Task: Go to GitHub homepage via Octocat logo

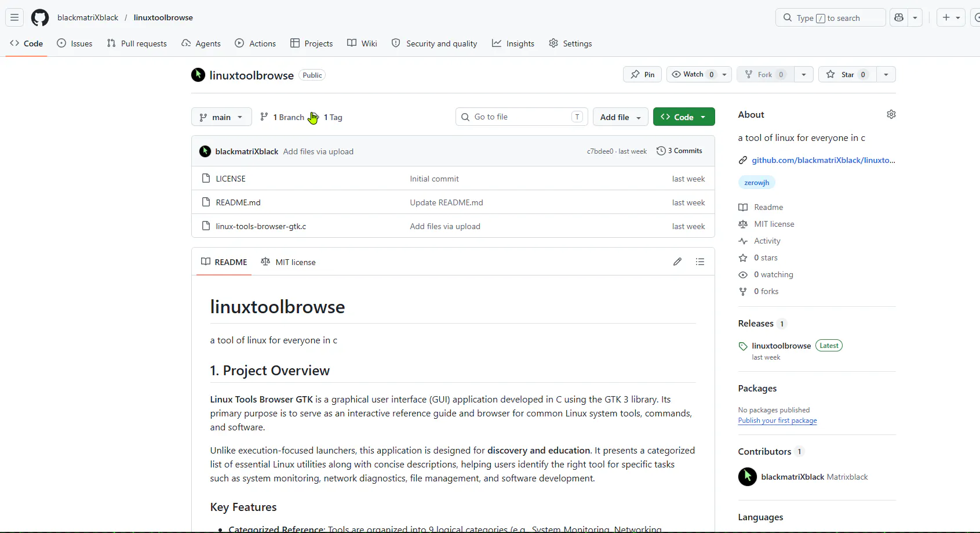Action: 40,17
